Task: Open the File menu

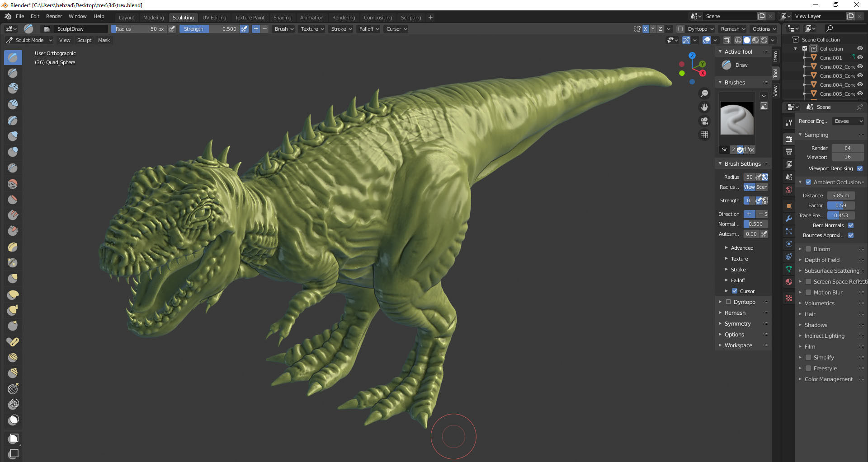Action: pyautogui.click(x=20, y=16)
